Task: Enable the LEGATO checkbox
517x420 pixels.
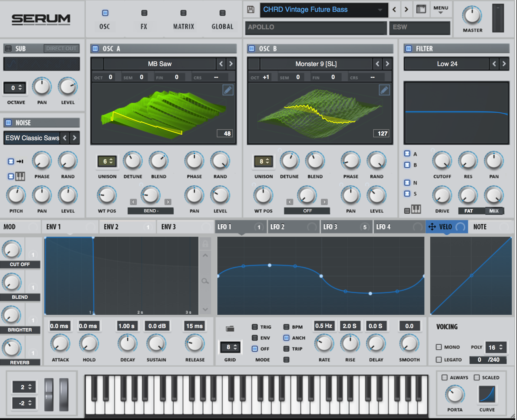Action: point(439,360)
